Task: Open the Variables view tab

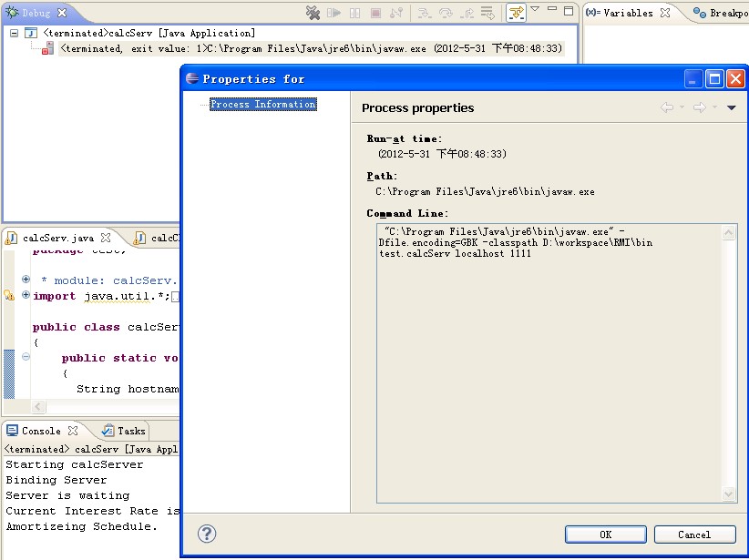Action: pyautogui.click(x=628, y=13)
